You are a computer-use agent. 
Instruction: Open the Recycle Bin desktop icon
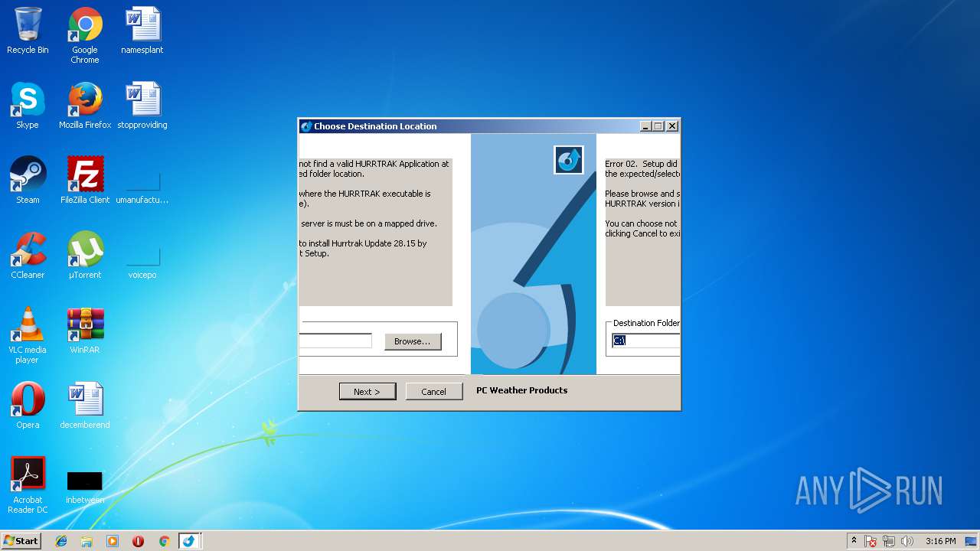coord(28,31)
